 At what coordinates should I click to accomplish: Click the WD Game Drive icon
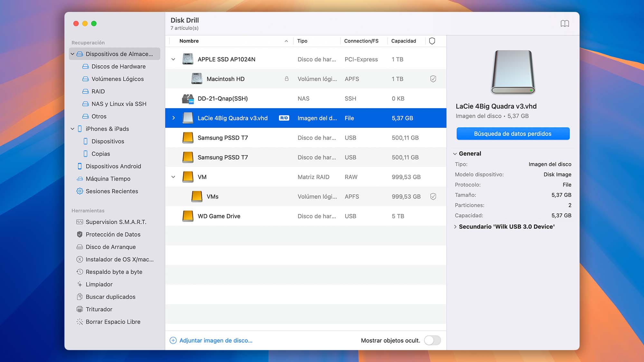pyautogui.click(x=188, y=216)
